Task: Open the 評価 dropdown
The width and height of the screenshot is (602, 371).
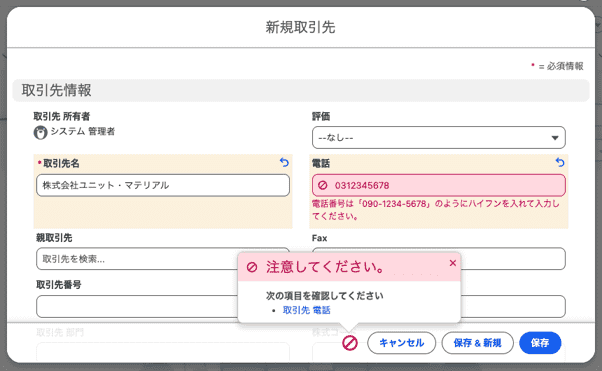Action: (x=438, y=137)
